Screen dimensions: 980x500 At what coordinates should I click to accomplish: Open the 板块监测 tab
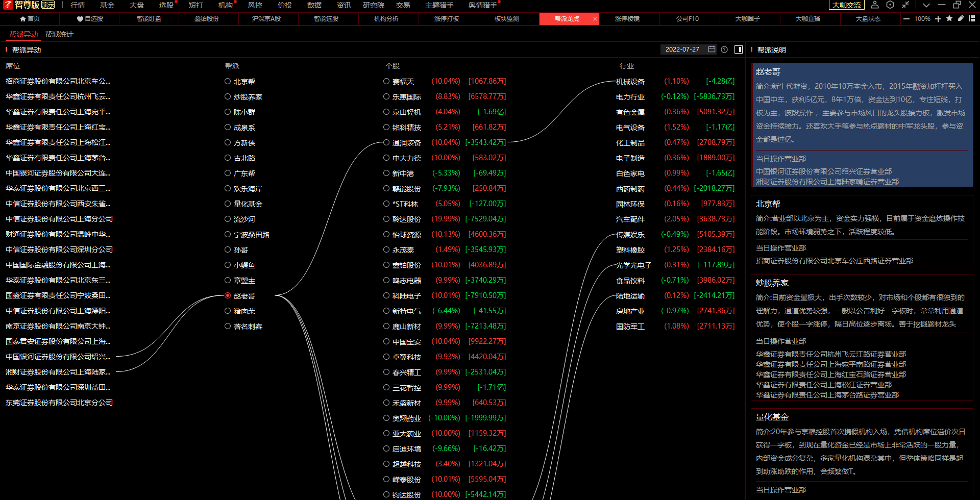(507, 19)
